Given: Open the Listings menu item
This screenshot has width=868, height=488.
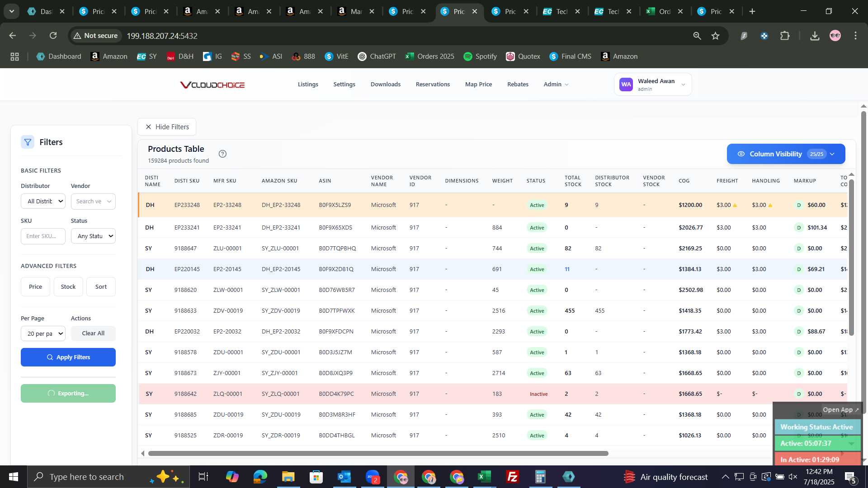Looking at the screenshot, I should click(308, 84).
